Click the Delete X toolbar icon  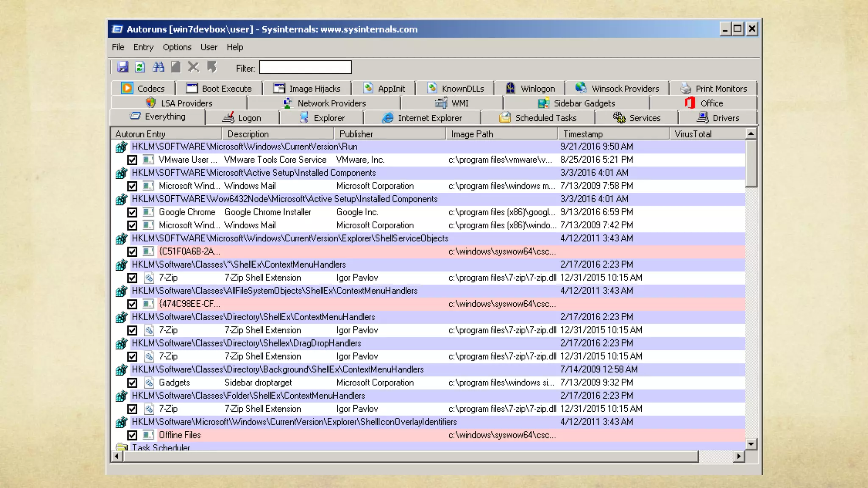tap(193, 67)
